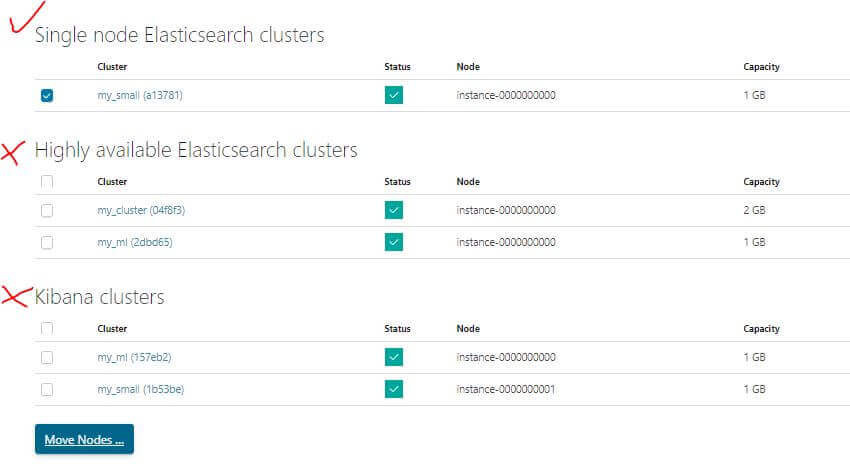
Task: Open the my_small (1b53be) Kibana cluster link
Action: 140,389
